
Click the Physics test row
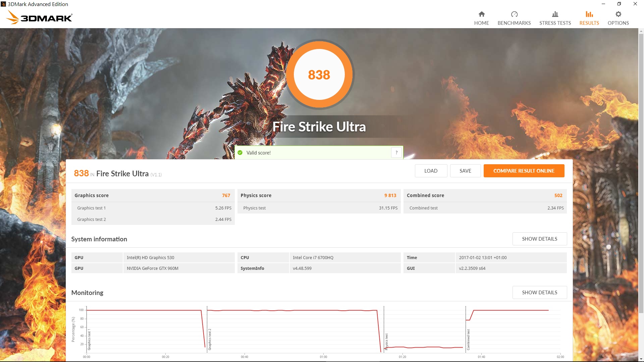[319, 208]
